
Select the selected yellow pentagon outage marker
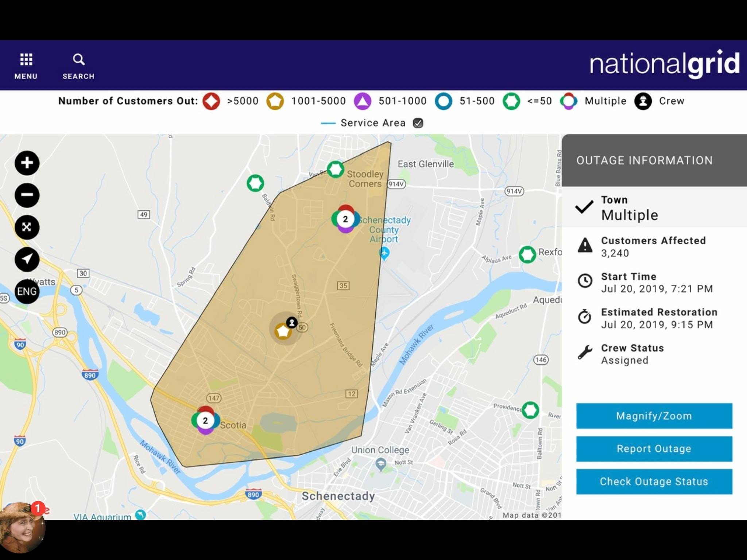coord(283,332)
